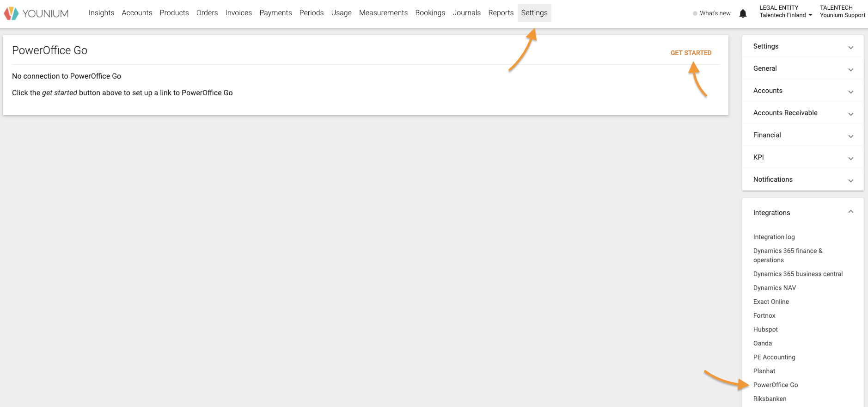Collapse the Integrations section

point(803,213)
